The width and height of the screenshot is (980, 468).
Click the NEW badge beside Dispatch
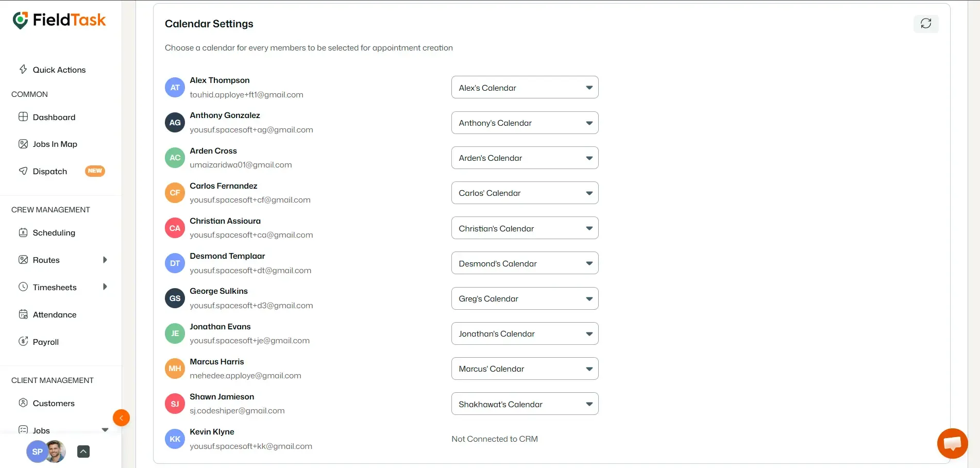[x=95, y=171]
